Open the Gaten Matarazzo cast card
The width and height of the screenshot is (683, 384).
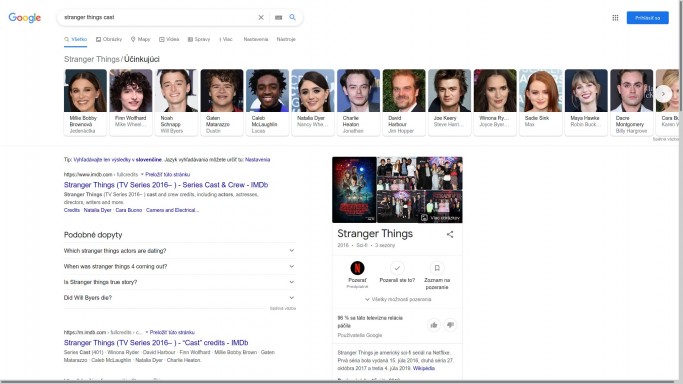222,102
